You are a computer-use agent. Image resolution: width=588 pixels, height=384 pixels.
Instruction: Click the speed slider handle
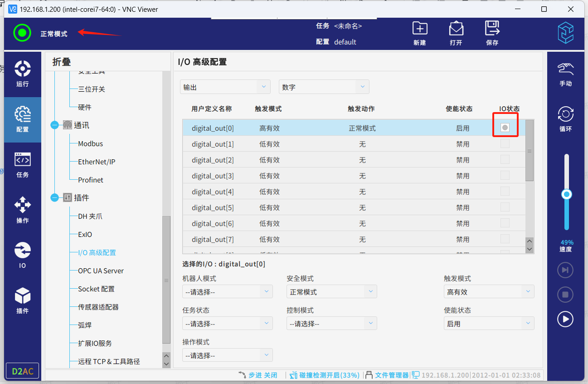click(566, 195)
